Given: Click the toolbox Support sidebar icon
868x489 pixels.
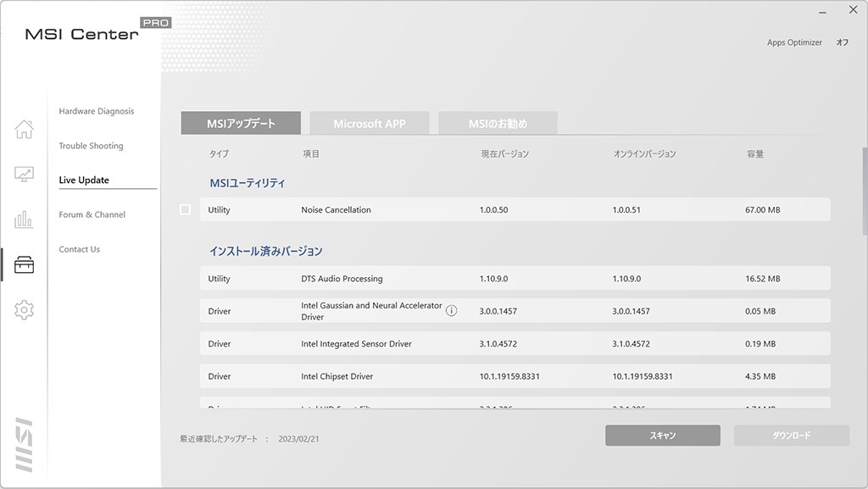Looking at the screenshot, I should 24,265.
